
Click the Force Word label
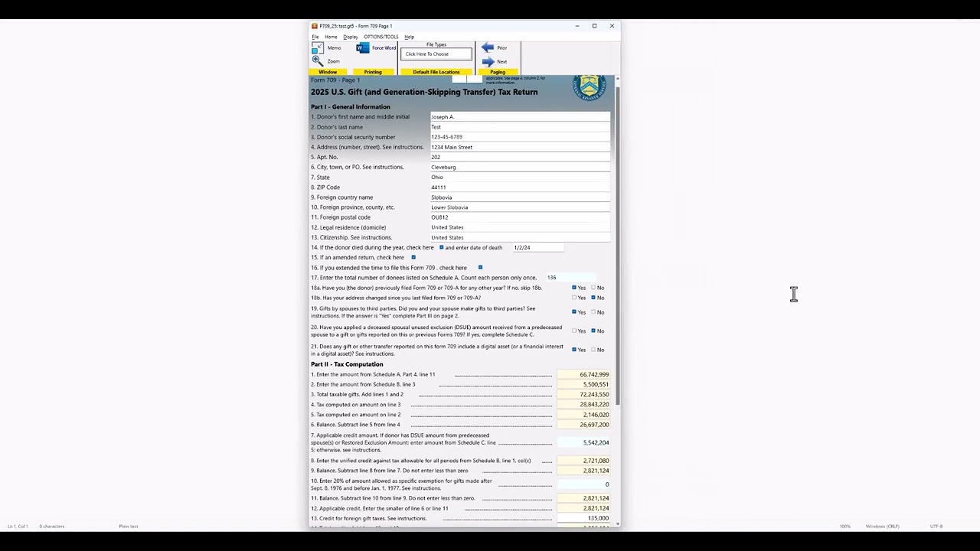point(384,48)
